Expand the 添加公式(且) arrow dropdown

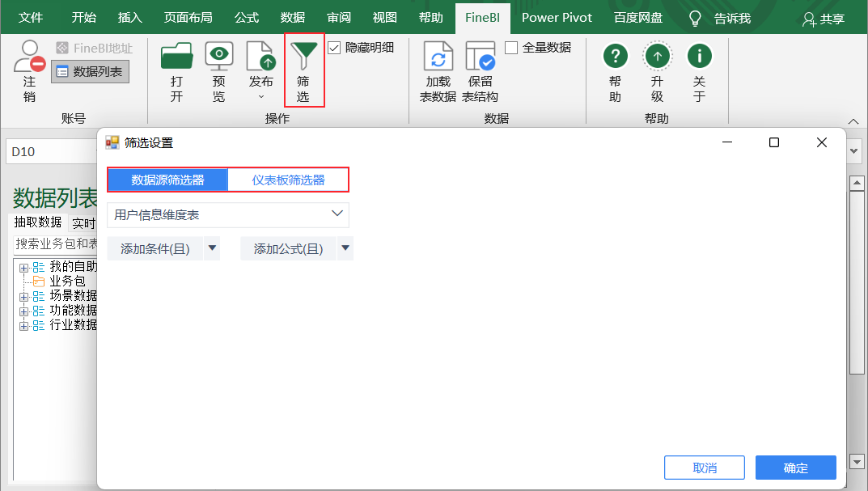pyautogui.click(x=345, y=248)
